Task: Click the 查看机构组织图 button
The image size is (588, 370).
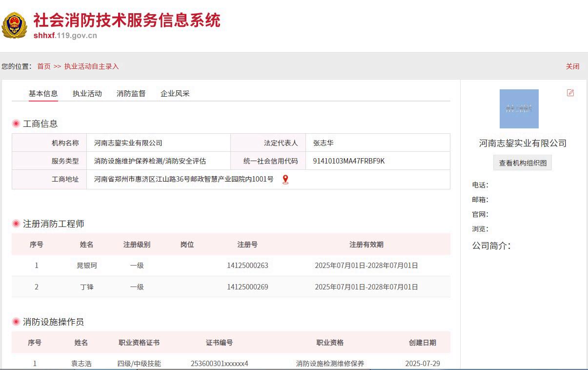Action: tap(522, 163)
